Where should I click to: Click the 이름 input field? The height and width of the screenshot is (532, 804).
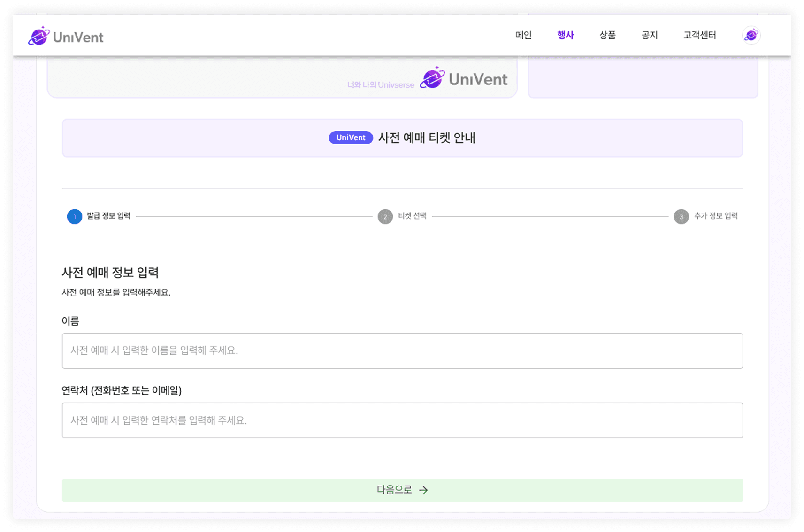402,351
